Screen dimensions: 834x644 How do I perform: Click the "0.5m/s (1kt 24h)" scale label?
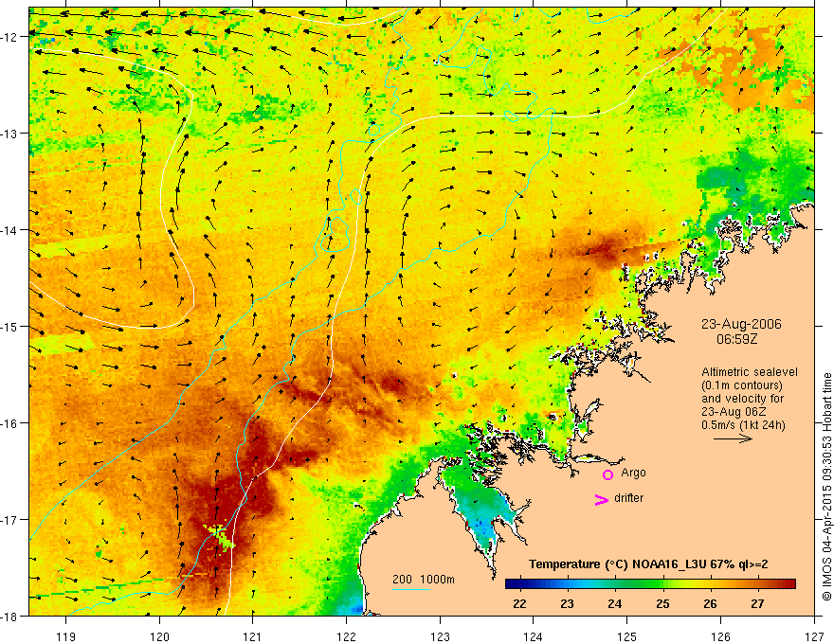[x=744, y=425]
